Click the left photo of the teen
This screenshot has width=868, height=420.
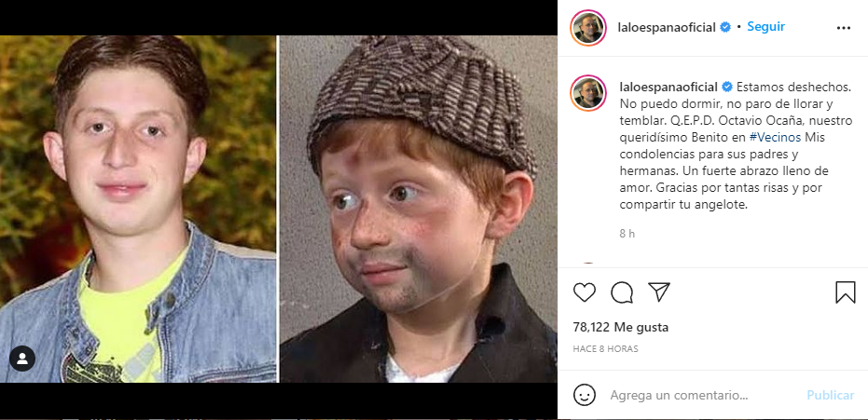pyautogui.click(x=138, y=209)
